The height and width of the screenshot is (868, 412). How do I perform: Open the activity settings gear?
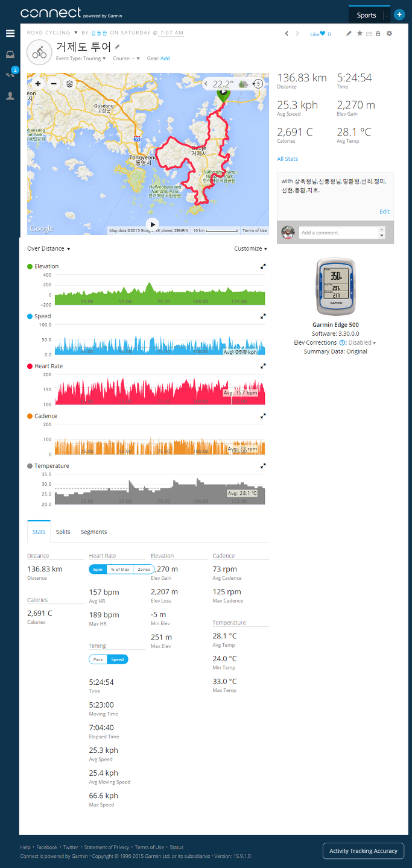coord(389,34)
